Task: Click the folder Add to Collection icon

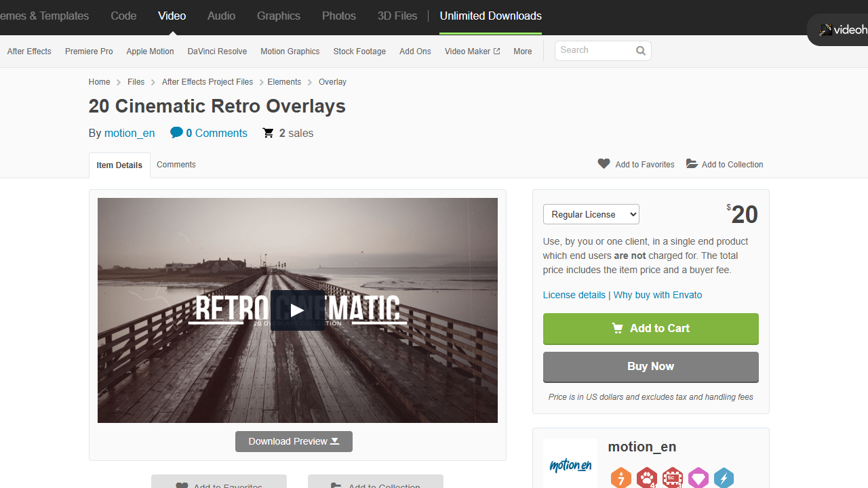Action: [692, 163]
